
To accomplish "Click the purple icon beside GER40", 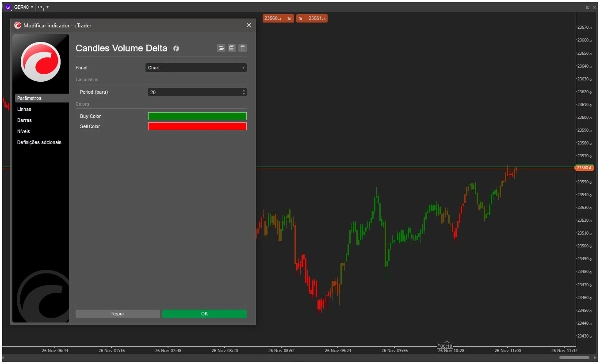I will [8, 7].
